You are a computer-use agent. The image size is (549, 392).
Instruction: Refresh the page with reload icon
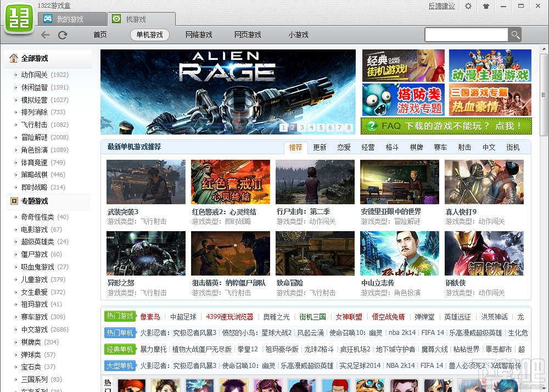(63, 35)
